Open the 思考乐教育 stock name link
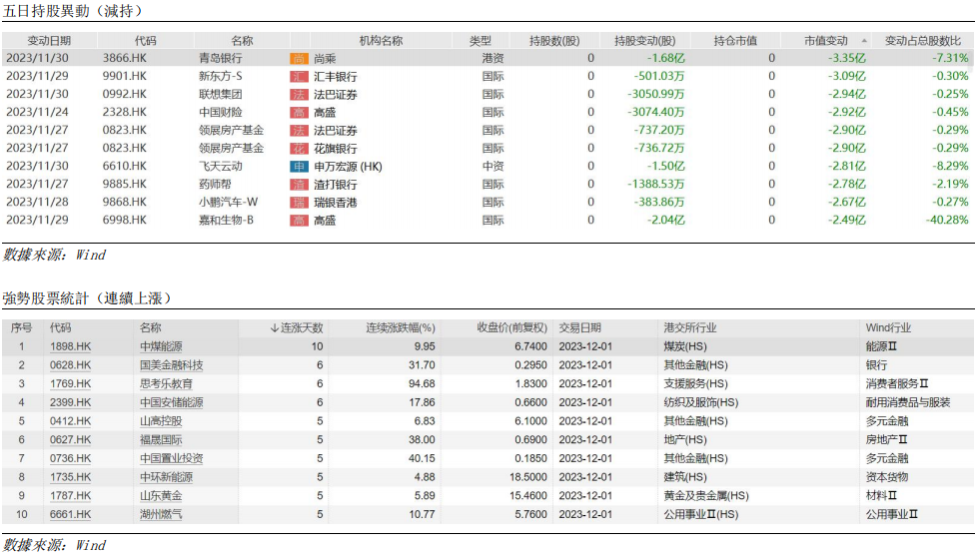This screenshot has width=980, height=558. 166,384
